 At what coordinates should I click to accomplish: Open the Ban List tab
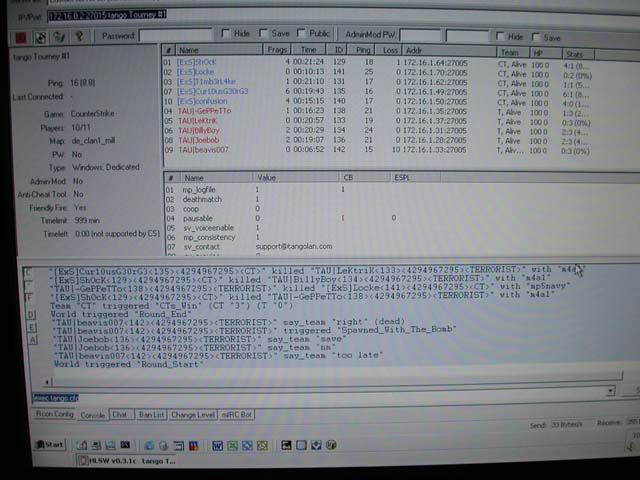coord(151,414)
